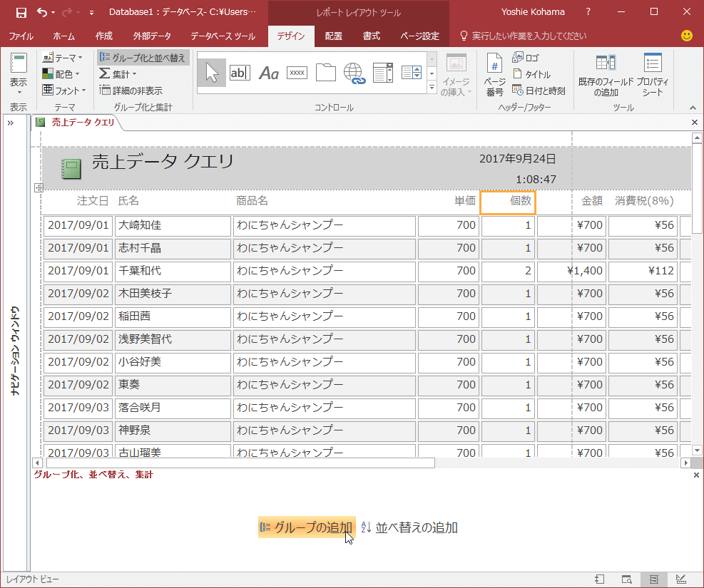Select the 消費税(8%) column header
This screenshot has height=588, width=704.
click(x=643, y=201)
